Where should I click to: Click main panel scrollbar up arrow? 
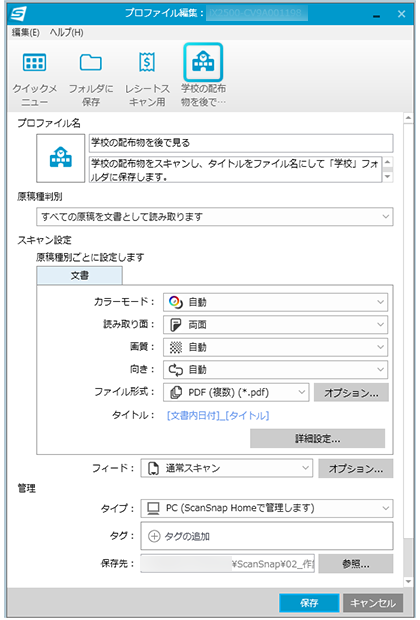408,118
